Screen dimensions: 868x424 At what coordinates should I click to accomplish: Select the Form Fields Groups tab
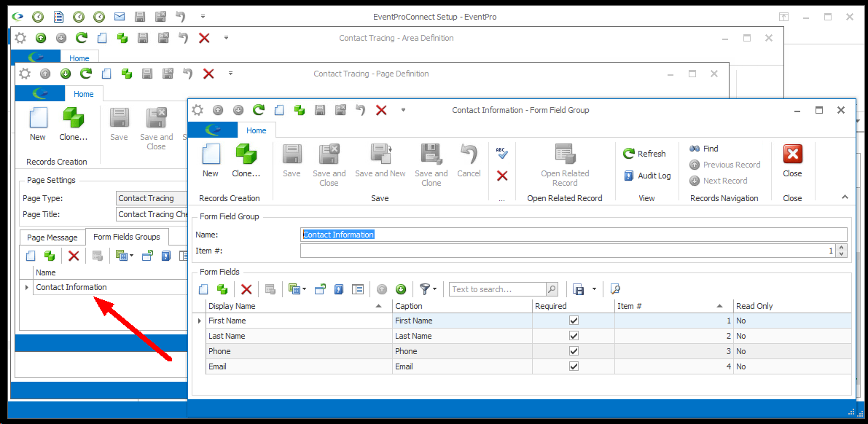pyautogui.click(x=127, y=237)
